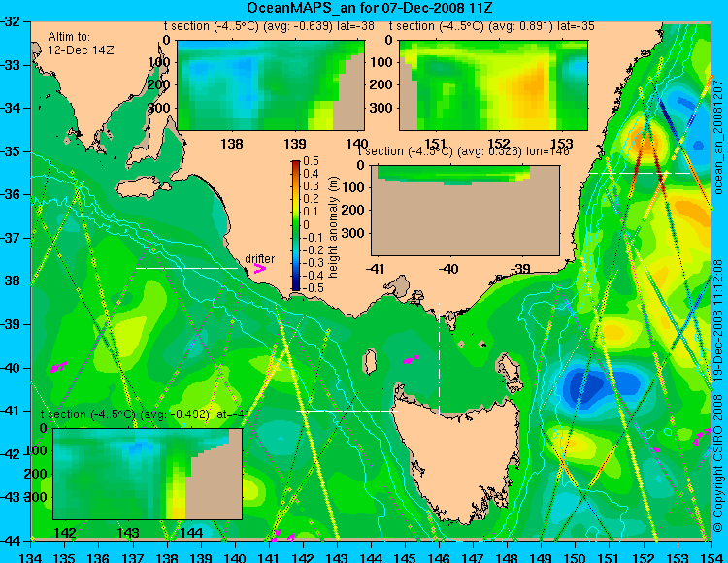Click longitude tick 150 on the main x-axis
The width and height of the screenshot is (728, 563).
(576, 557)
